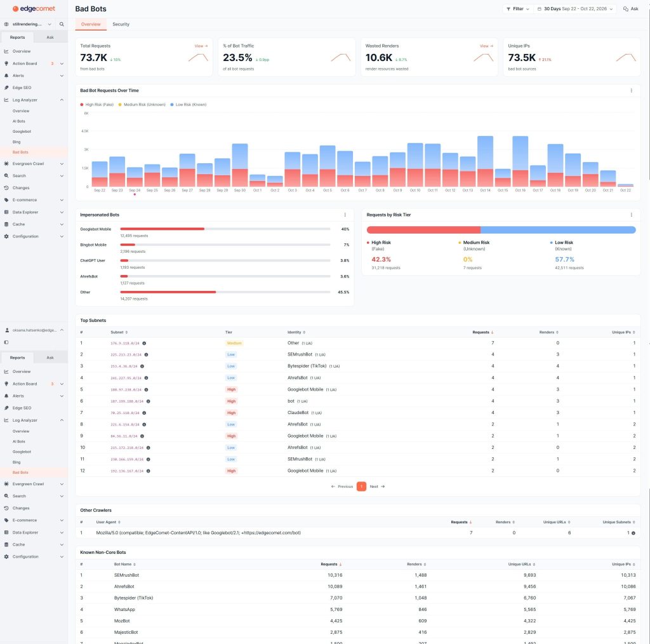
Task: Sort Top Subnets by the Subnet column icon
Action: coord(126,333)
